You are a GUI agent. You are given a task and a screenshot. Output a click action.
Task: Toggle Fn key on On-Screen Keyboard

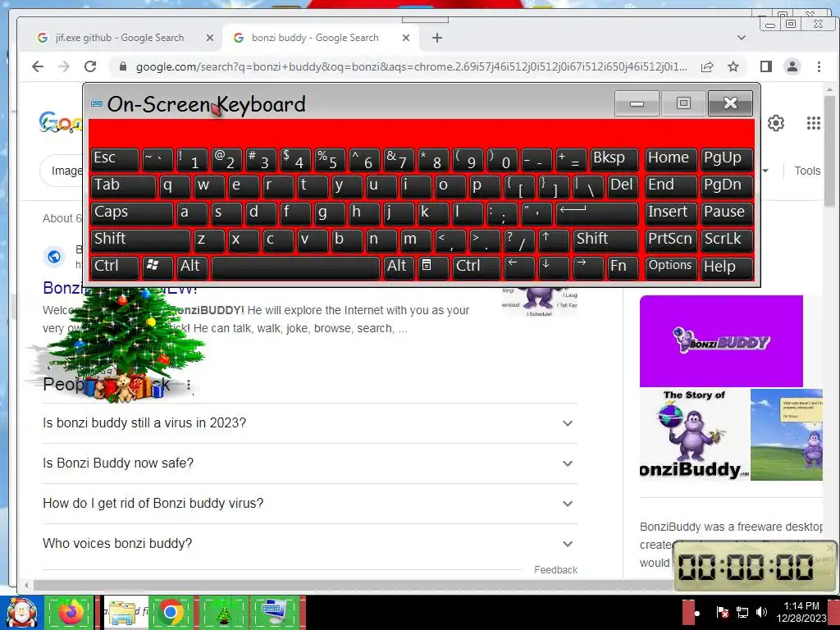click(623, 267)
